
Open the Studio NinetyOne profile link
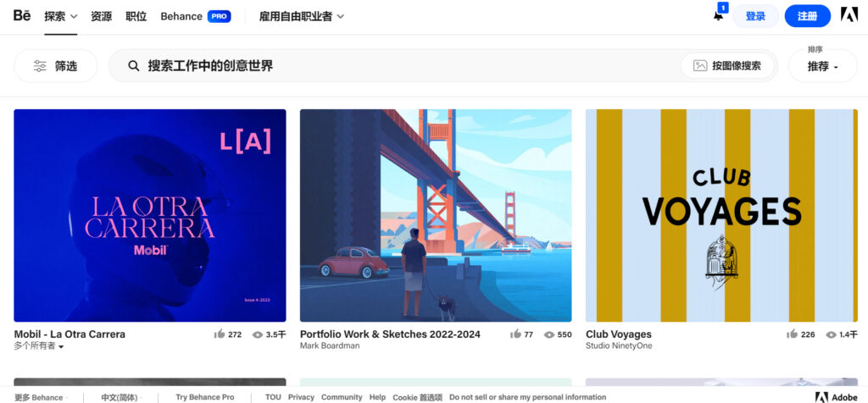pyautogui.click(x=619, y=345)
